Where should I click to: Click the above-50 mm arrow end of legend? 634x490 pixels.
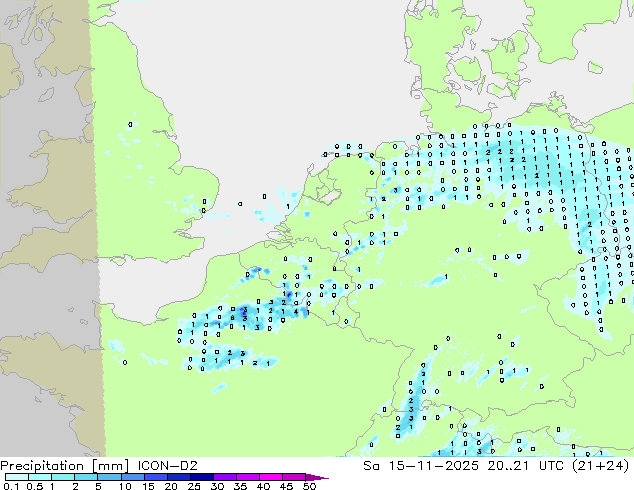(x=317, y=477)
